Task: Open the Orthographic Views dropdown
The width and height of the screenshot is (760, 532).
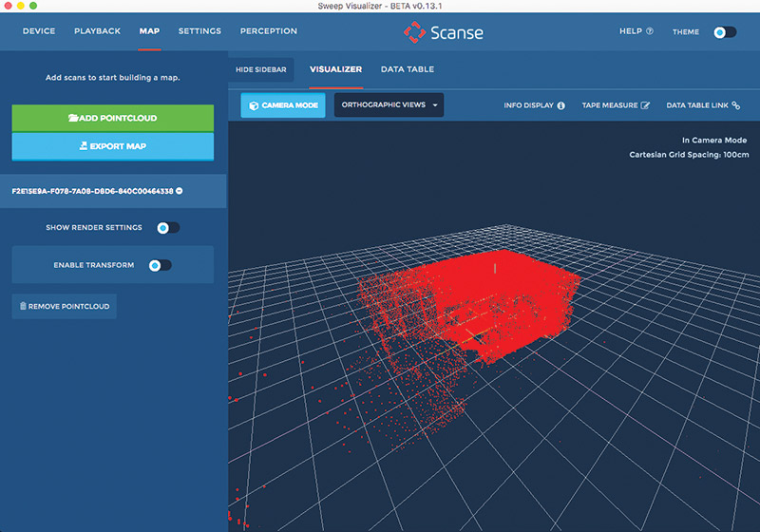Action: [x=389, y=104]
